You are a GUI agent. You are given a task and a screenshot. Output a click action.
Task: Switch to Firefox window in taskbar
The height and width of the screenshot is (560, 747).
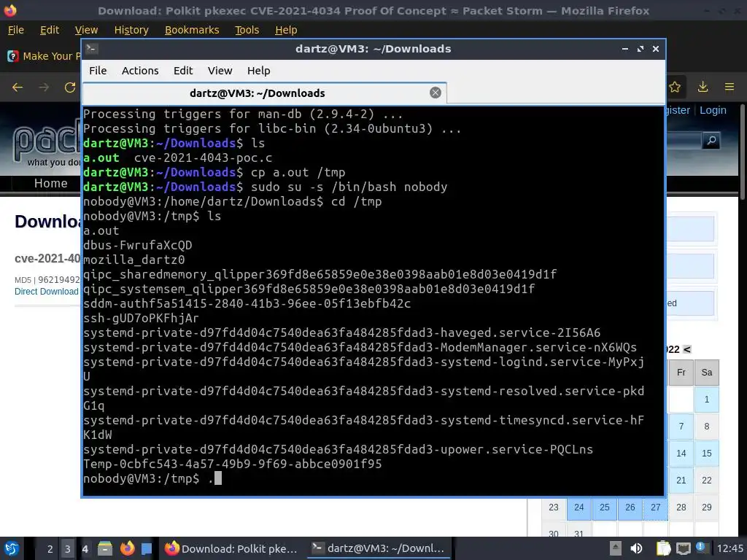point(231,548)
